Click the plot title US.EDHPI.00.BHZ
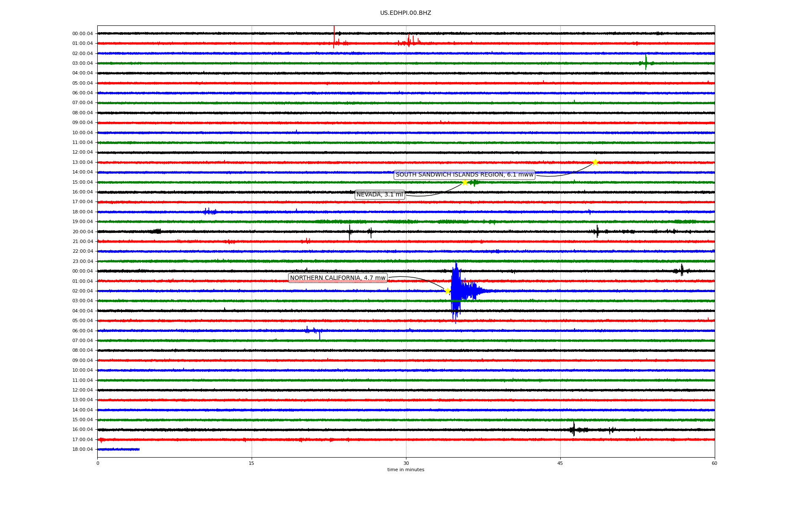 pyautogui.click(x=406, y=13)
